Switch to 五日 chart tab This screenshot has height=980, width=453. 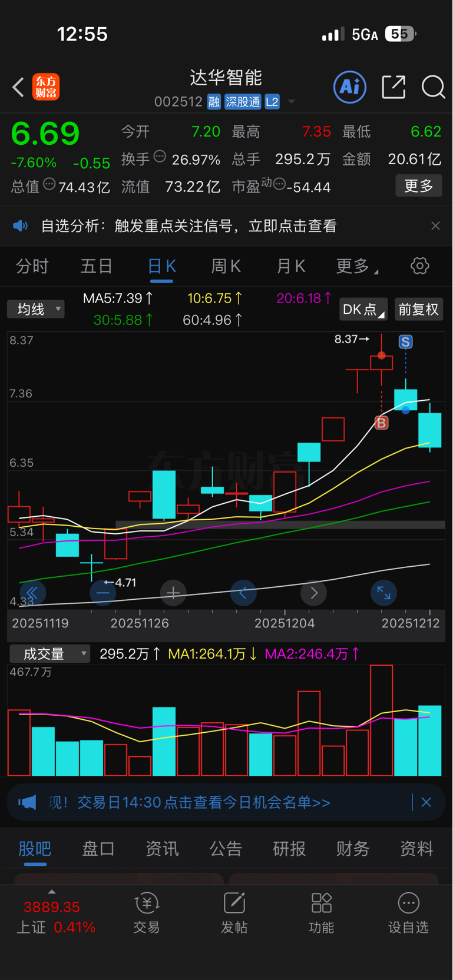(x=97, y=267)
